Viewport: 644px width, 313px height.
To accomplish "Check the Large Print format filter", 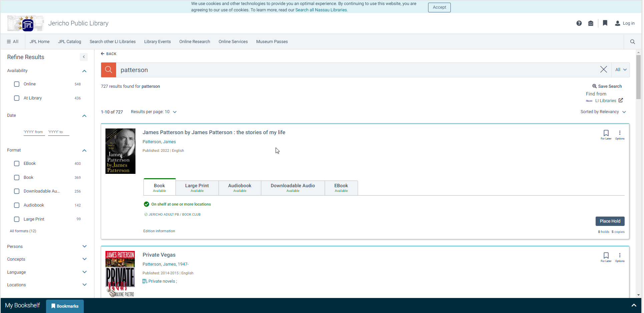I will 17,219.
